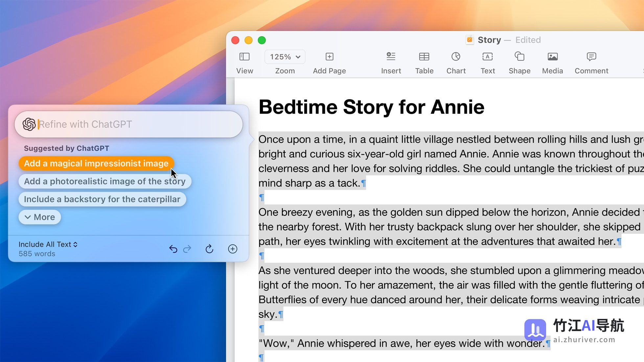
Task: Open the 125% Zoom dropdown
Action: click(x=285, y=57)
